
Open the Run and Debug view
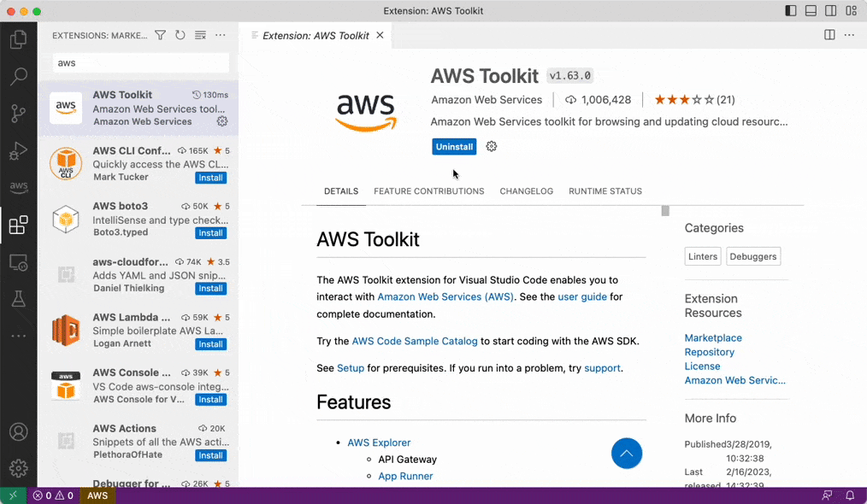click(18, 150)
